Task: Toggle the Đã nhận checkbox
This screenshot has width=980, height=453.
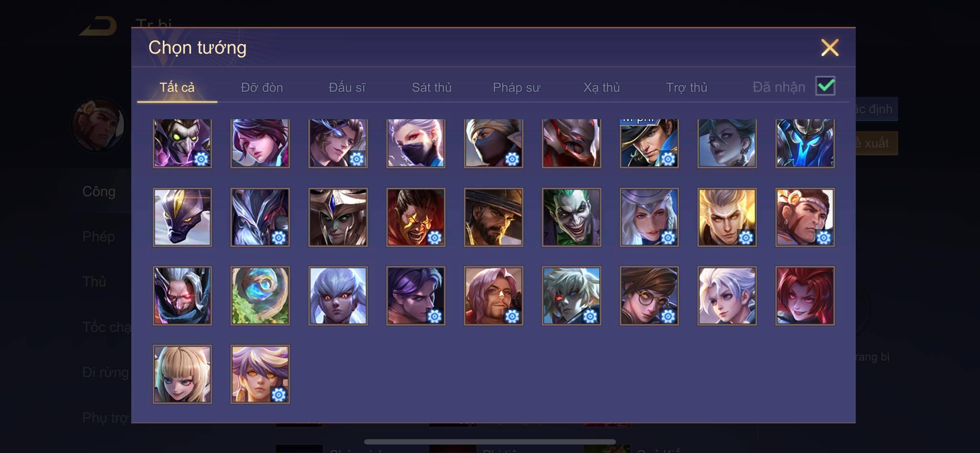Action: pyautogui.click(x=825, y=86)
